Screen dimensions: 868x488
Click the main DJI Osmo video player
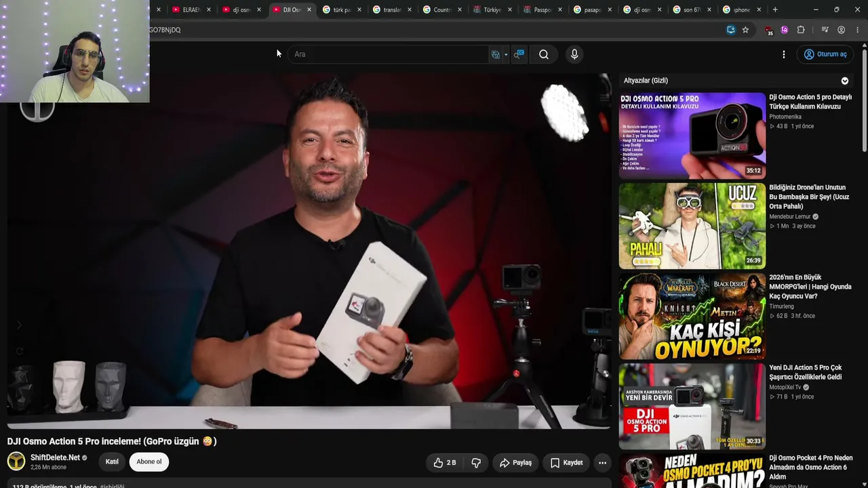(x=309, y=251)
